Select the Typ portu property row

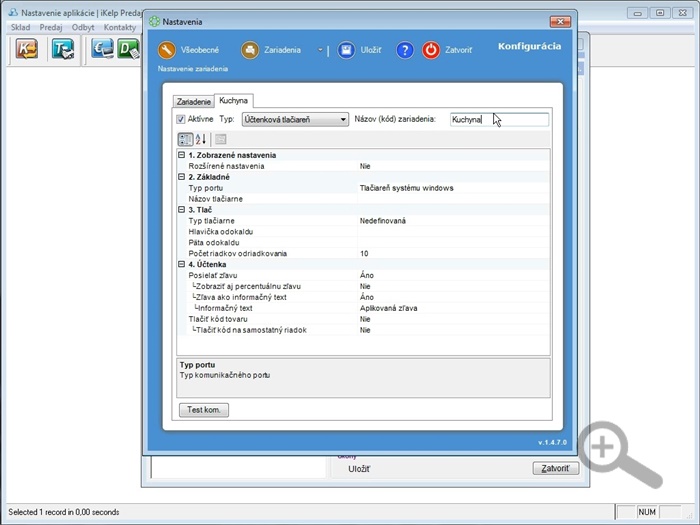coord(363,188)
